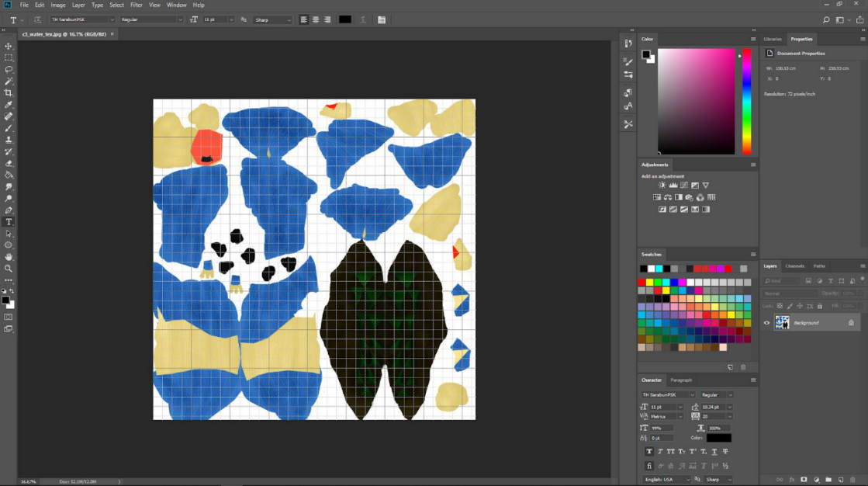Select the Background layer thumbnail
The image size is (868, 486).
(782, 322)
